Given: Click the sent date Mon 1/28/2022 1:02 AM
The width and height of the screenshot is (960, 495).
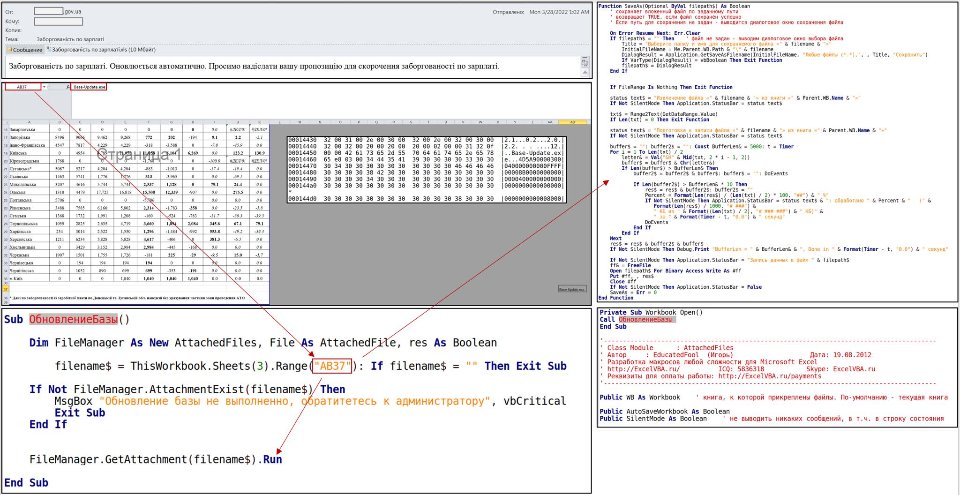Looking at the screenshot, I should tap(558, 12).
